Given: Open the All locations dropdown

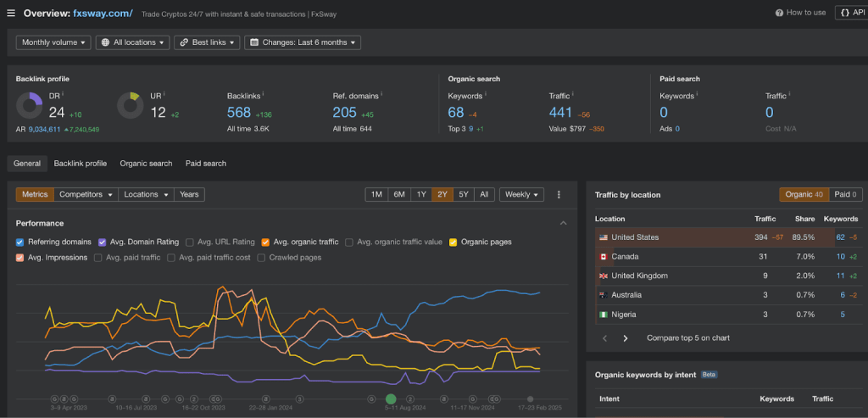Looking at the screenshot, I should (133, 42).
